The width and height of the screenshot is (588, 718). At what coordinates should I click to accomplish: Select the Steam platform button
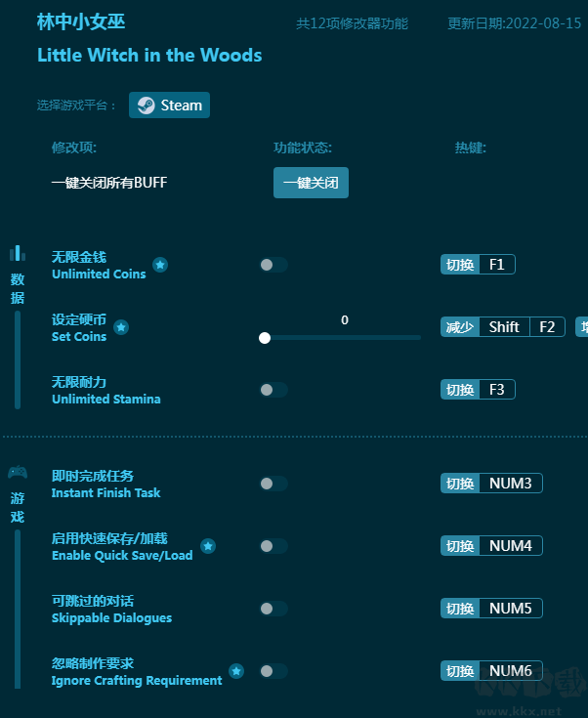pyautogui.click(x=169, y=105)
